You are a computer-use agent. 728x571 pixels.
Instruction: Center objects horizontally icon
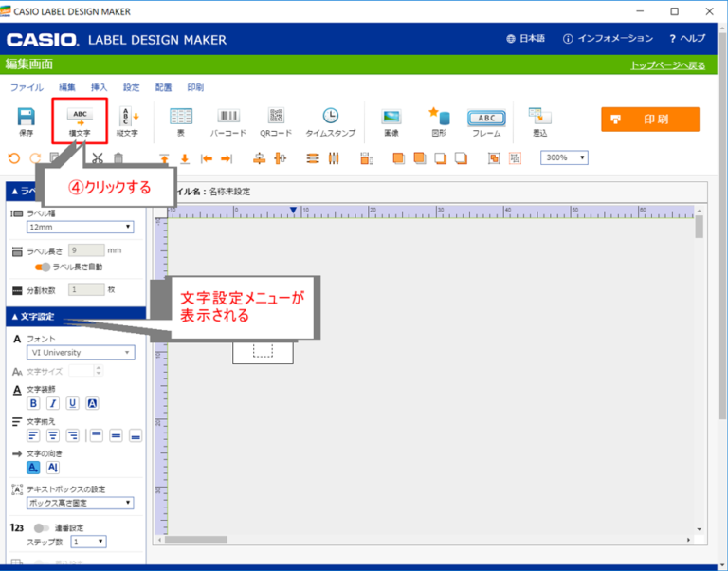(281, 158)
